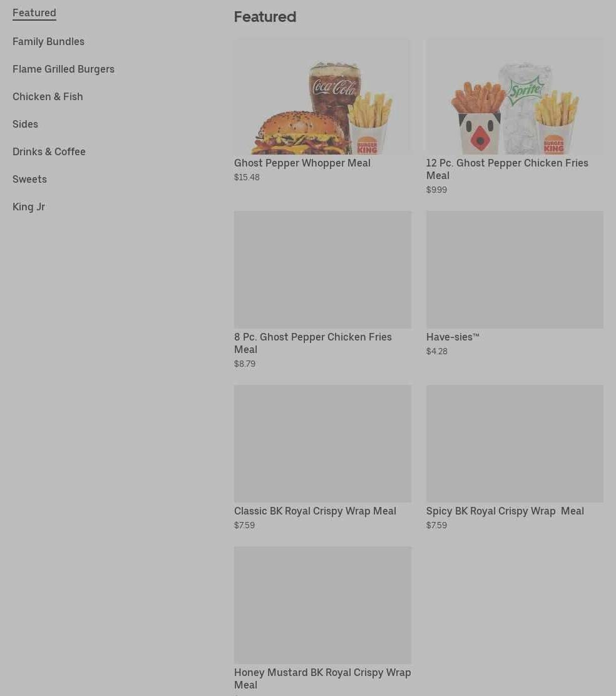Choose the Classic BK Royal Crispy Wrap Meal title

315,511
